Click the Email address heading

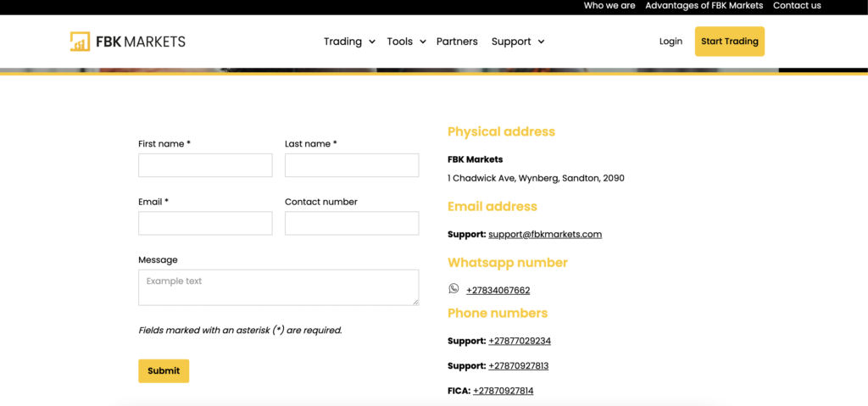coord(492,207)
